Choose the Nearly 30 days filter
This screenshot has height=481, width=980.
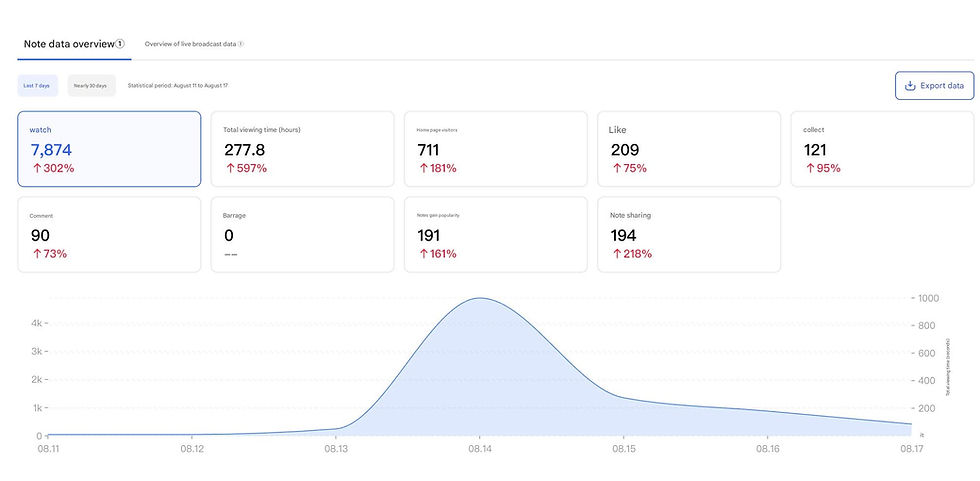91,86
